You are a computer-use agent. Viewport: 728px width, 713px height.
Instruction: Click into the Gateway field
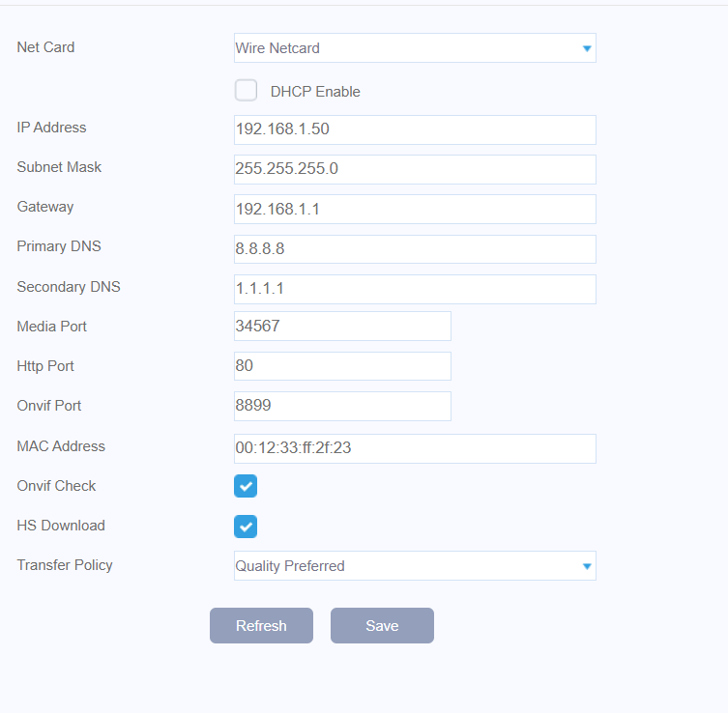[414, 209]
